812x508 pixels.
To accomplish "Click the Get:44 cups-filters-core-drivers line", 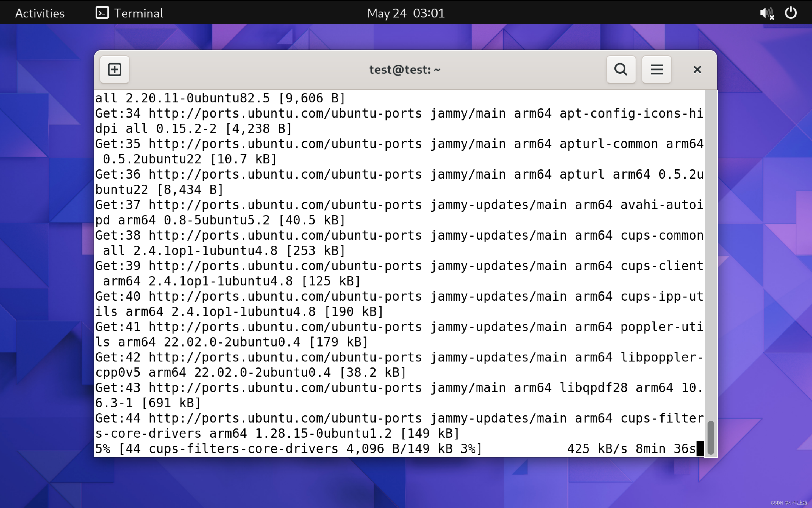I will click(399, 426).
